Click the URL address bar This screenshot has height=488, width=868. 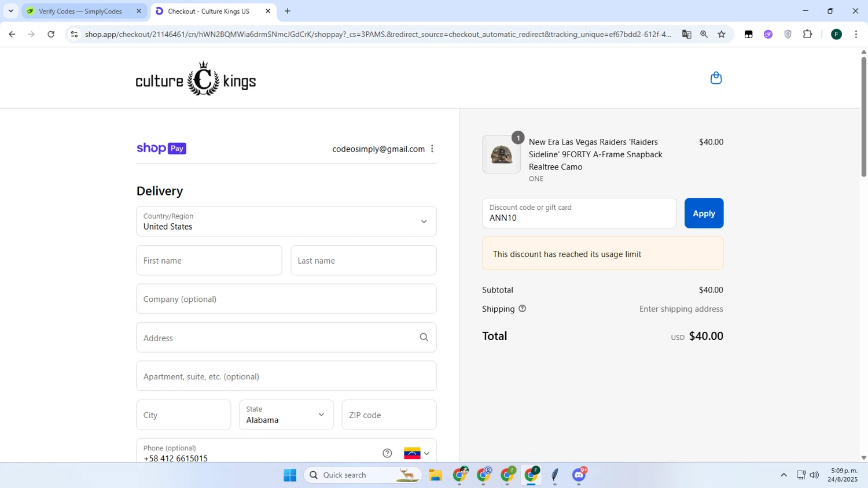click(378, 34)
